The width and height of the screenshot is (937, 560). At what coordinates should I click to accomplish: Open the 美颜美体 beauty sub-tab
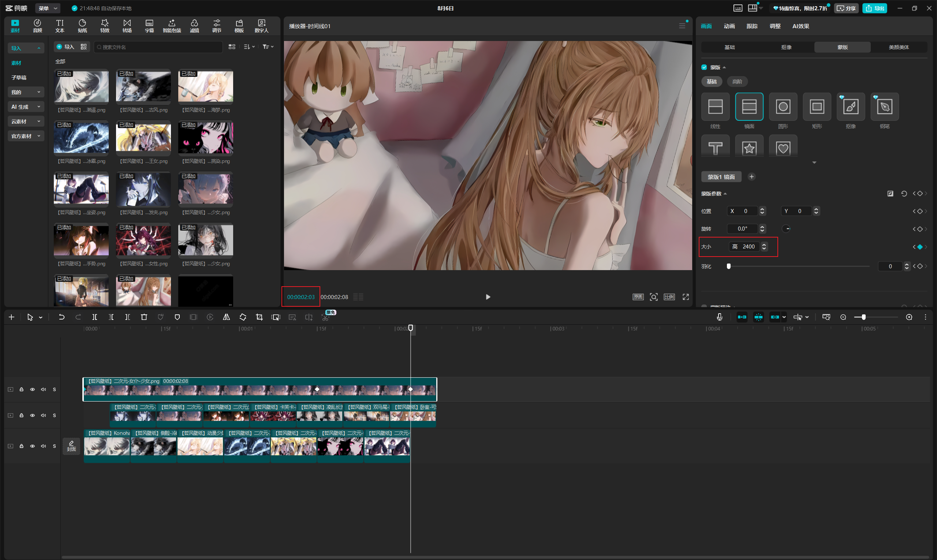pyautogui.click(x=899, y=47)
